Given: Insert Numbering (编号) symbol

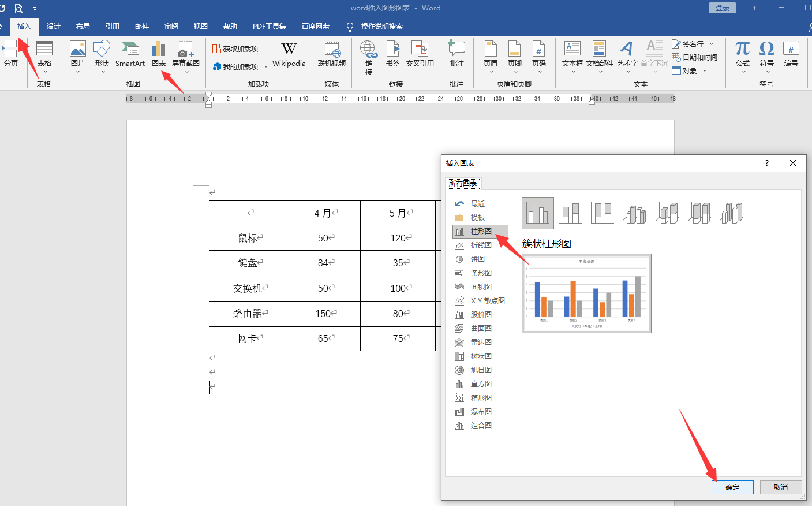Looking at the screenshot, I should 791,54.
